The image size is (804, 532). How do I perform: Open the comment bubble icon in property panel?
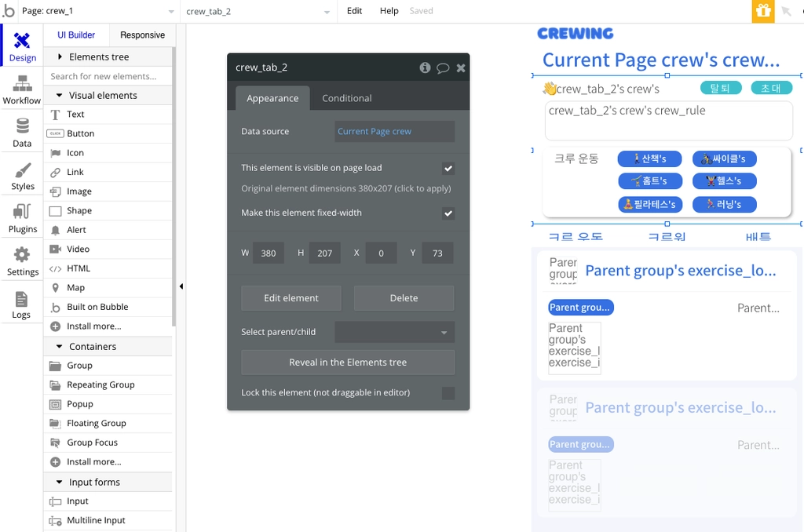[x=443, y=68]
